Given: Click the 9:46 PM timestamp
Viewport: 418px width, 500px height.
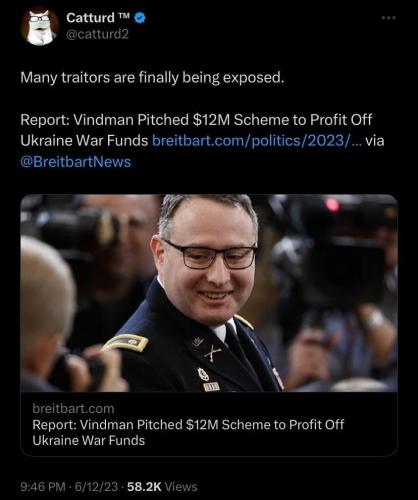Looking at the screenshot, I should [x=43, y=487].
